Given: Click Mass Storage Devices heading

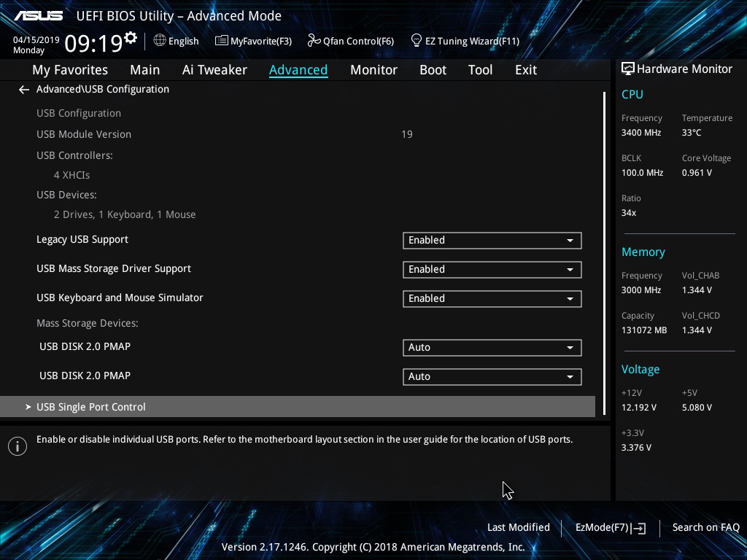Looking at the screenshot, I should 88,323.
